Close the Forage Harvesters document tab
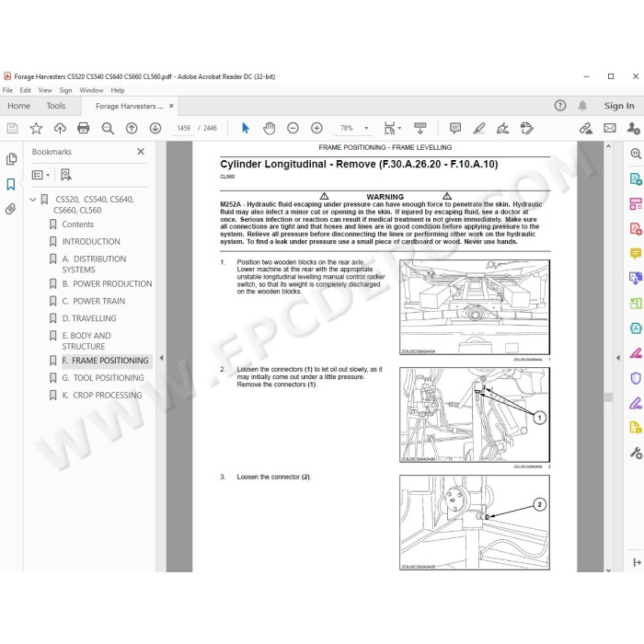Image resolution: width=644 pixels, height=644 pixels. [x=171, y=106]
